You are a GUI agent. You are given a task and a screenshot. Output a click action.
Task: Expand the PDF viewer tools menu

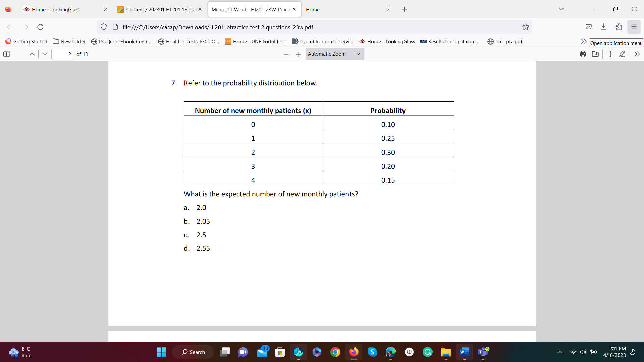click(637, 54)
